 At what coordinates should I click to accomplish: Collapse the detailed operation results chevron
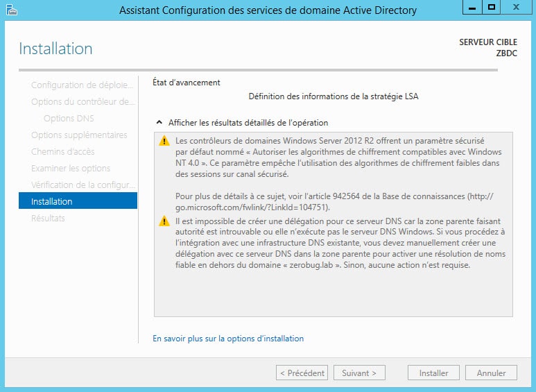[x=159, y=122]
